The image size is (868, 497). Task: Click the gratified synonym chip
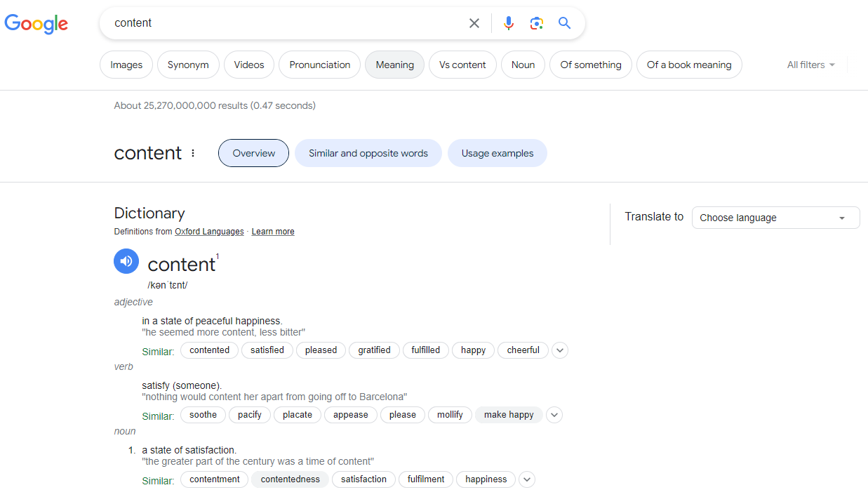(x=374, y=350)
